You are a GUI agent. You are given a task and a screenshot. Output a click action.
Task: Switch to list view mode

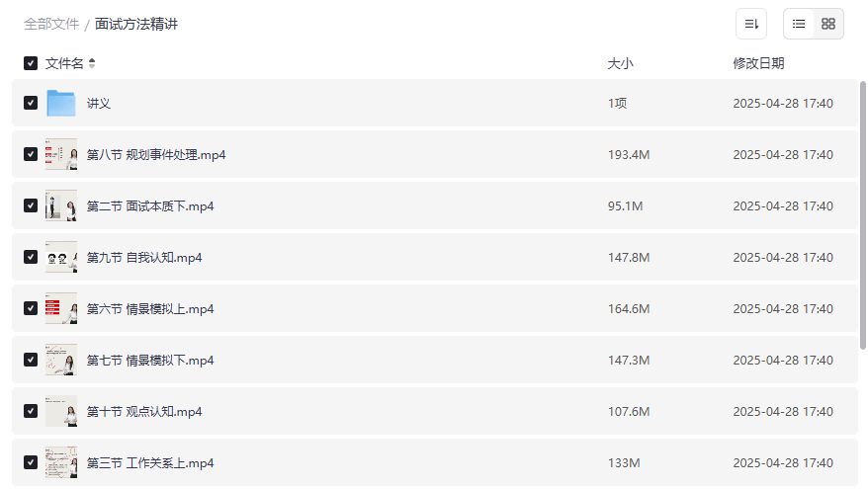coord(799,24)
